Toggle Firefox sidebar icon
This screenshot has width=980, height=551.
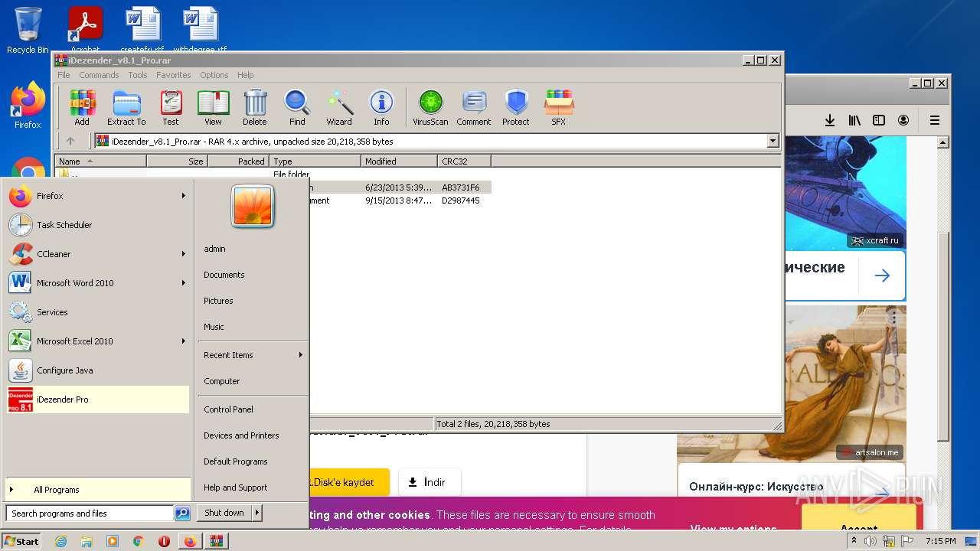(879, 120)
